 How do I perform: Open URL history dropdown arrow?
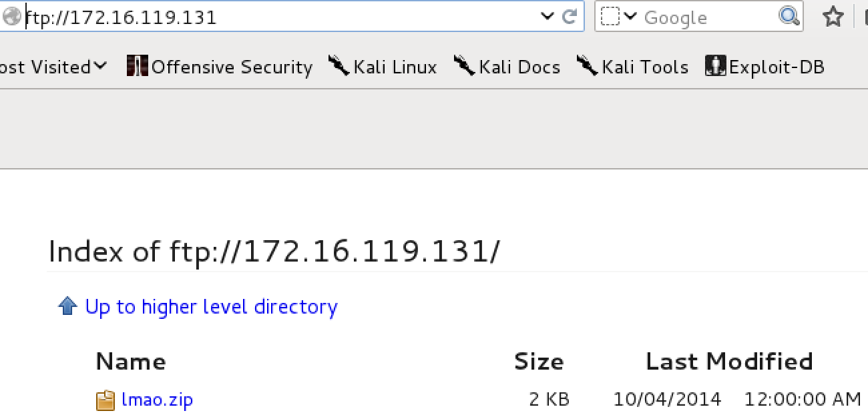[548, 17]
